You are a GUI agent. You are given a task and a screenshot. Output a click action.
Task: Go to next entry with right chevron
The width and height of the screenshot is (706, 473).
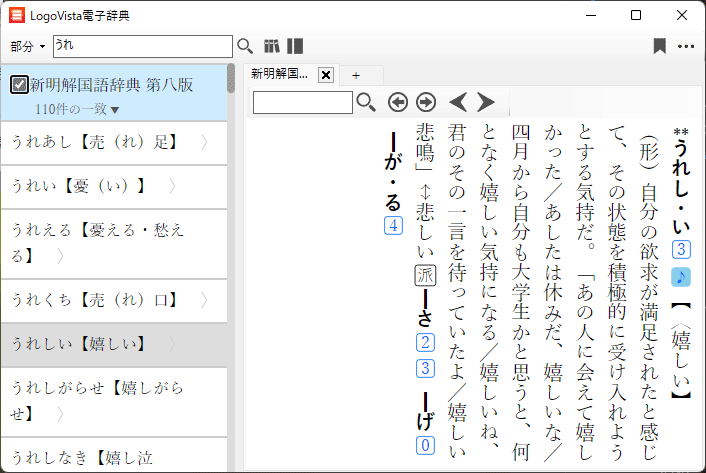(486, 102)
